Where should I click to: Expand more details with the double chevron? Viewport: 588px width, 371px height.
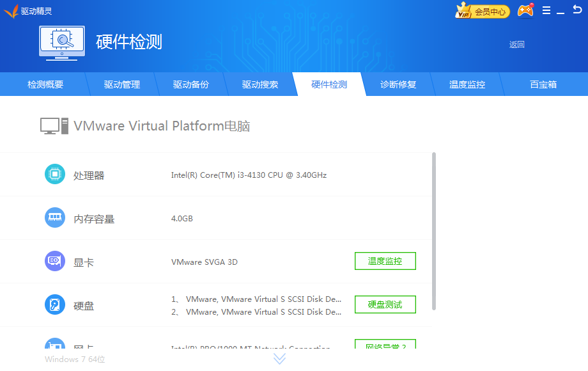[x=279, y=359]
